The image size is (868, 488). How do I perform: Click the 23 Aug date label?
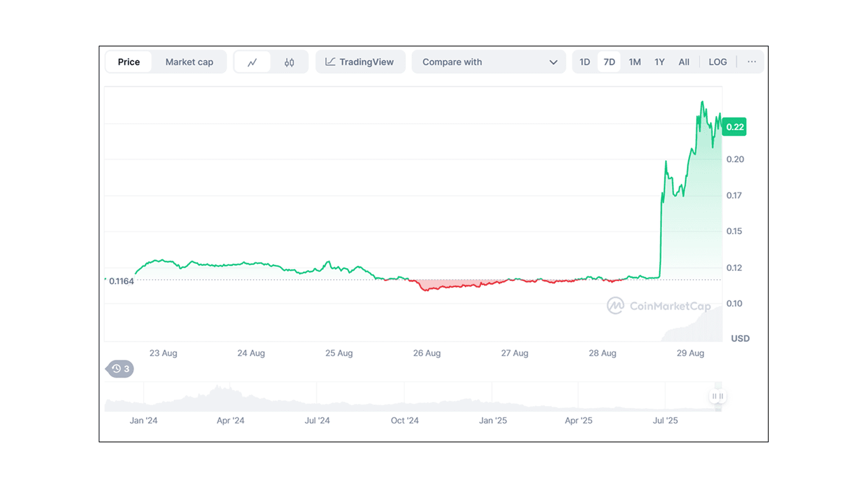click(x=163, y=353)
